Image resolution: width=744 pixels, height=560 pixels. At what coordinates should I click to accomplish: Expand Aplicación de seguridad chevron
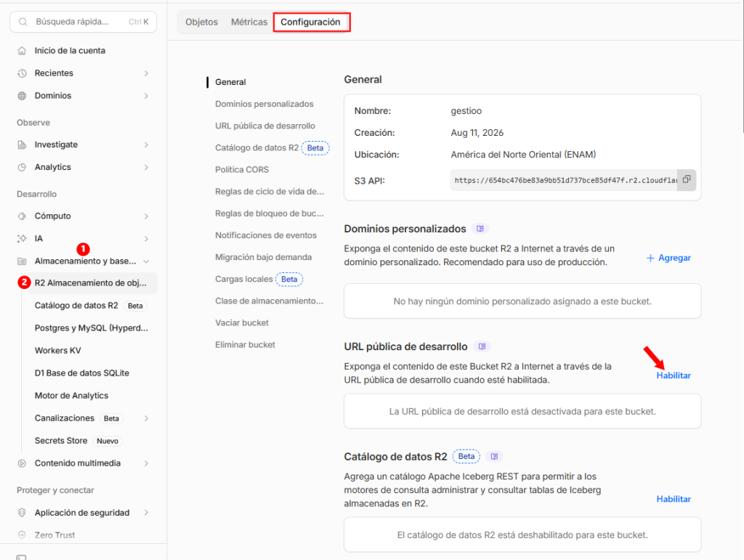coord(146,513)
